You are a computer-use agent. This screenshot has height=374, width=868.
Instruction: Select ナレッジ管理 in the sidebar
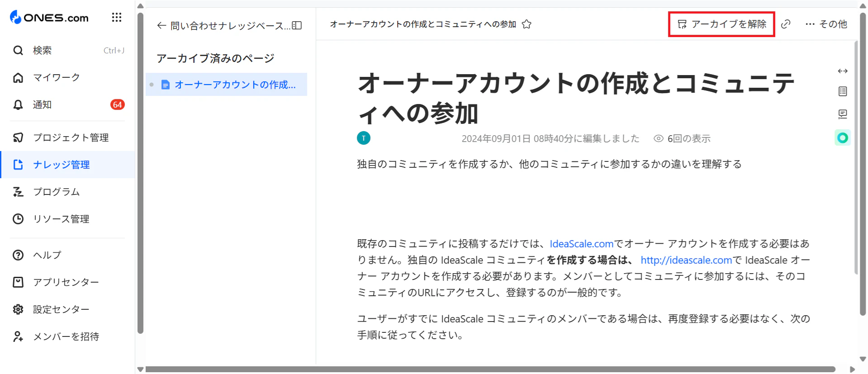click(x=68, y=165)
